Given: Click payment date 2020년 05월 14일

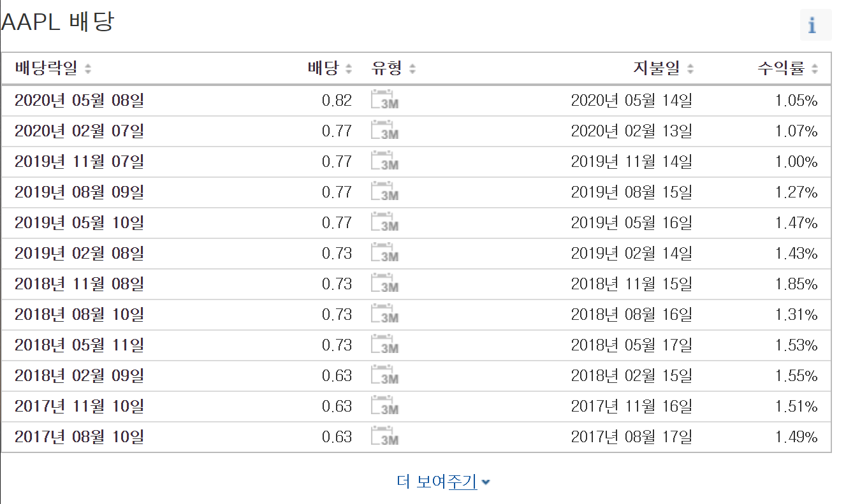Looking at the screenshot, I should pos(631,101).
